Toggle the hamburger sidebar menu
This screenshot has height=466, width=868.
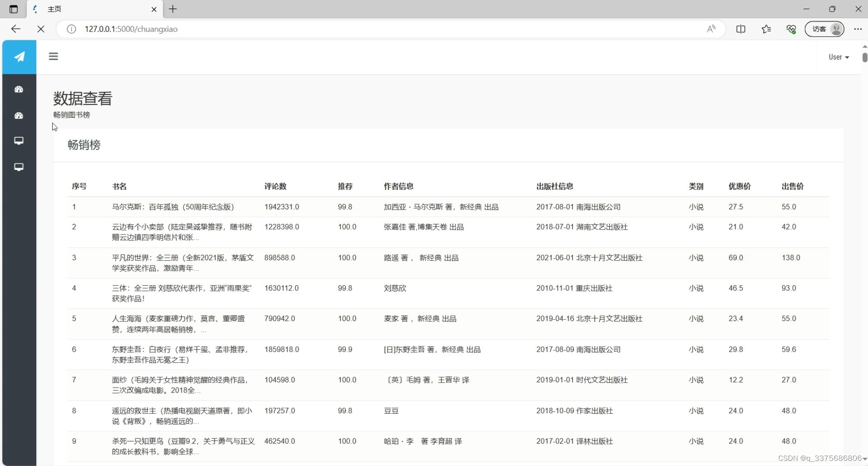point(53,57)
